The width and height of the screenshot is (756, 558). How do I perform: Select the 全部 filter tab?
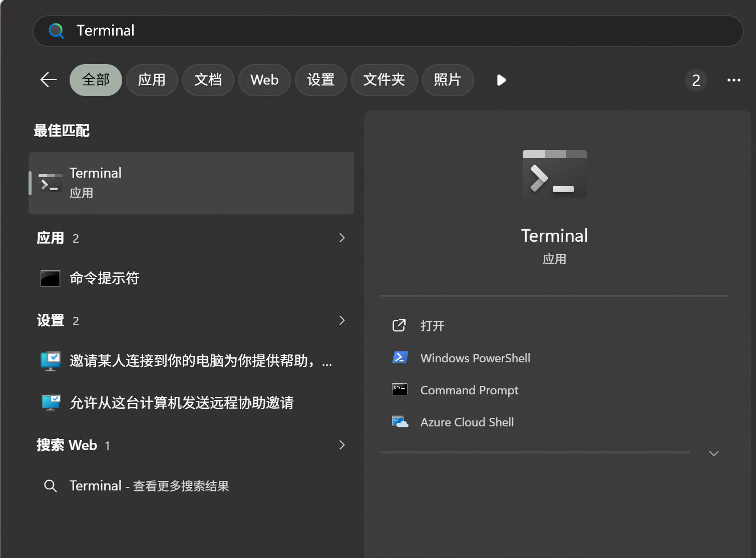(96, 80)
